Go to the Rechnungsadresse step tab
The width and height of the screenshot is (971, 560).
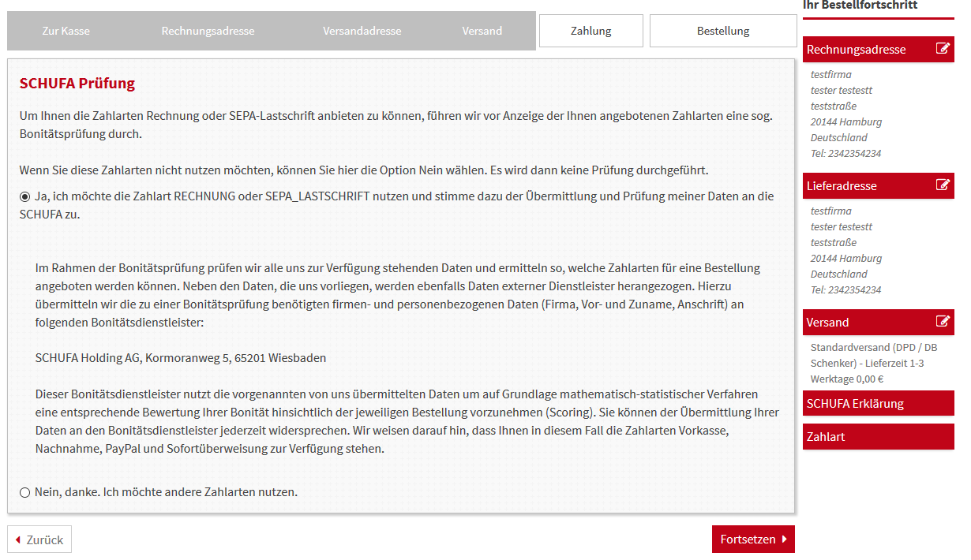click(208, 31)
